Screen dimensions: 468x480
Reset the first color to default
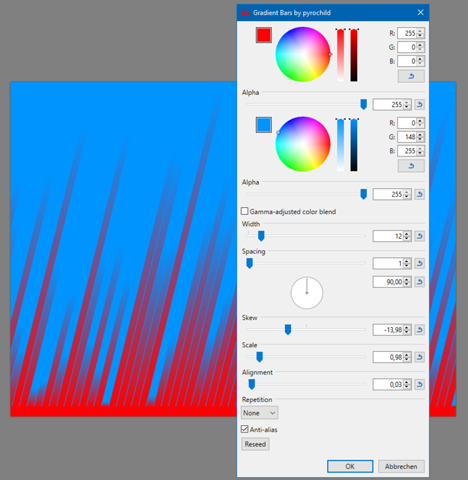(411, 76)
